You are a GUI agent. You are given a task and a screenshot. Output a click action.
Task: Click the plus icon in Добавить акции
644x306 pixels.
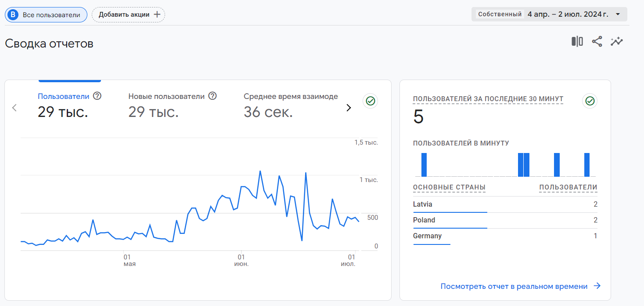coord(157,15)
